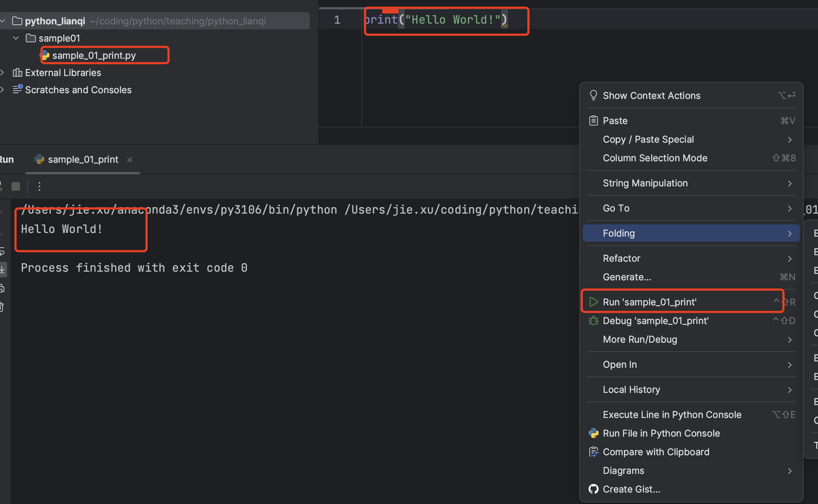Viewport: 818px width, 504px height.
Task: Toggle scroll to end of console output
Action: [2, 269]
